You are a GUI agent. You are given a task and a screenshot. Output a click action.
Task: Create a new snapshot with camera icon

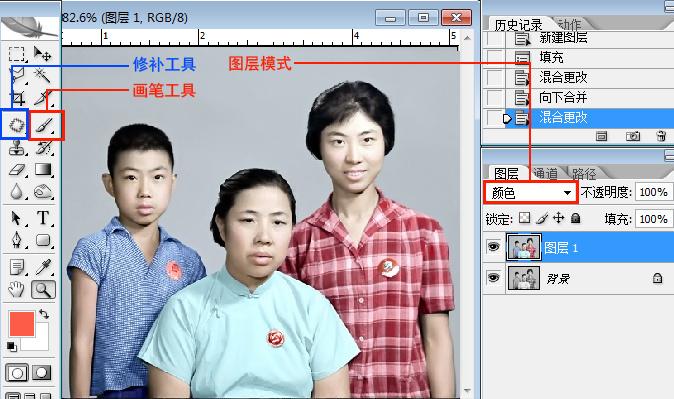(x=632, y=136)
